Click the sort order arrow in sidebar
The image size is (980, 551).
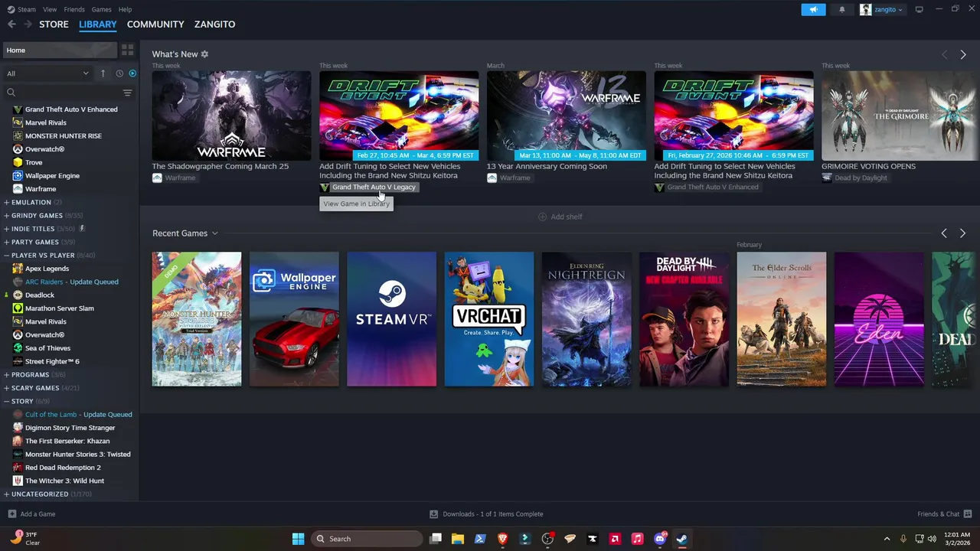[103, 73]
